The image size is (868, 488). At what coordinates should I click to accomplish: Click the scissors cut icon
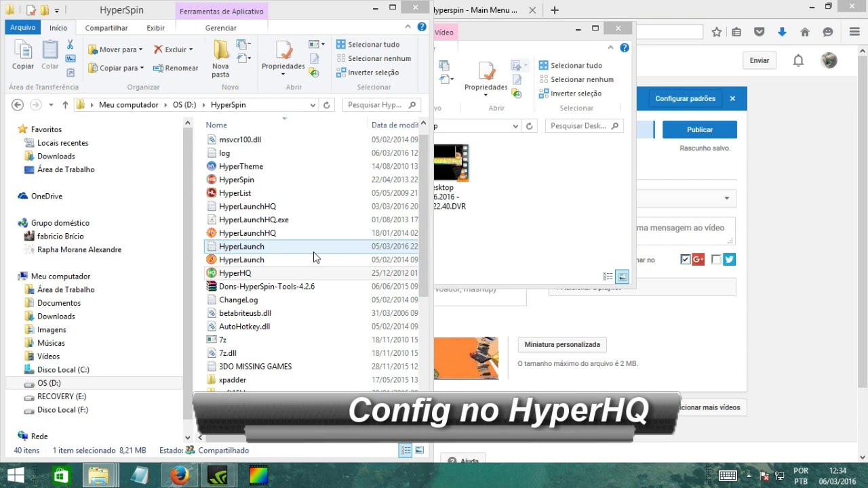(70, 45)
